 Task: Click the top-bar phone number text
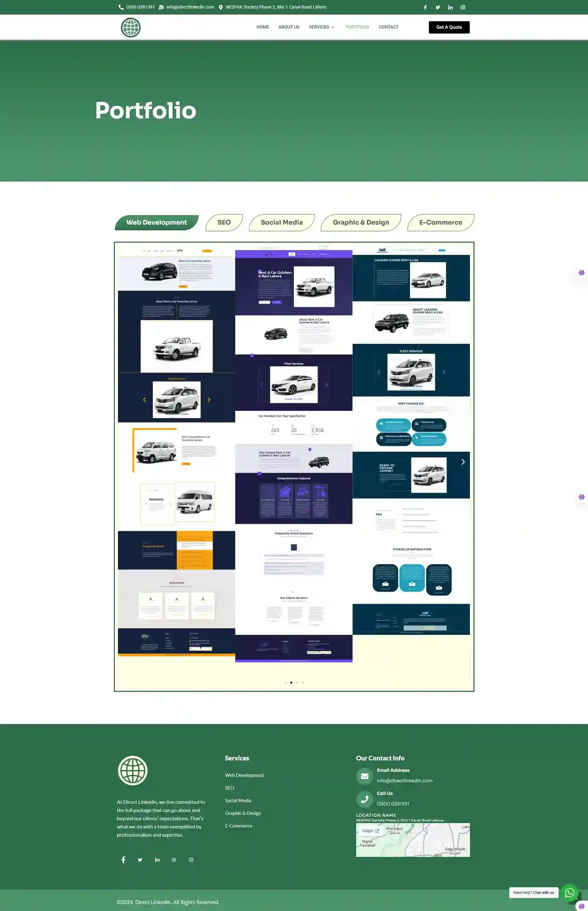coord(140,7)
